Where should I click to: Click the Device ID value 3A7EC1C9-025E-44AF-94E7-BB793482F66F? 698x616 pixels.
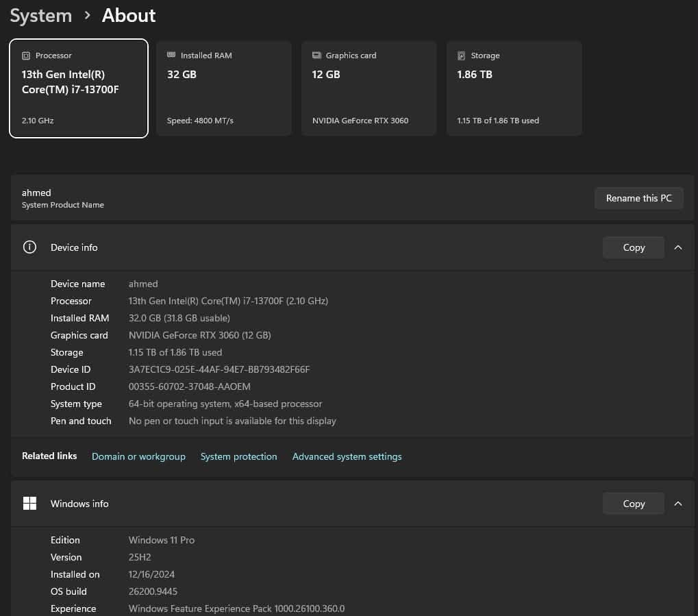point(219,369)
